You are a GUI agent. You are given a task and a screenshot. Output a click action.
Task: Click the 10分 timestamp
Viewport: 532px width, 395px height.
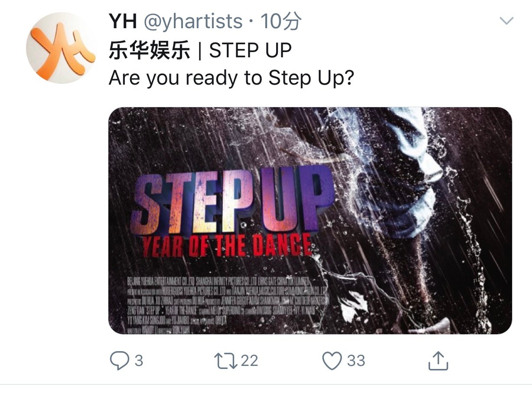[x=281, y=22]
